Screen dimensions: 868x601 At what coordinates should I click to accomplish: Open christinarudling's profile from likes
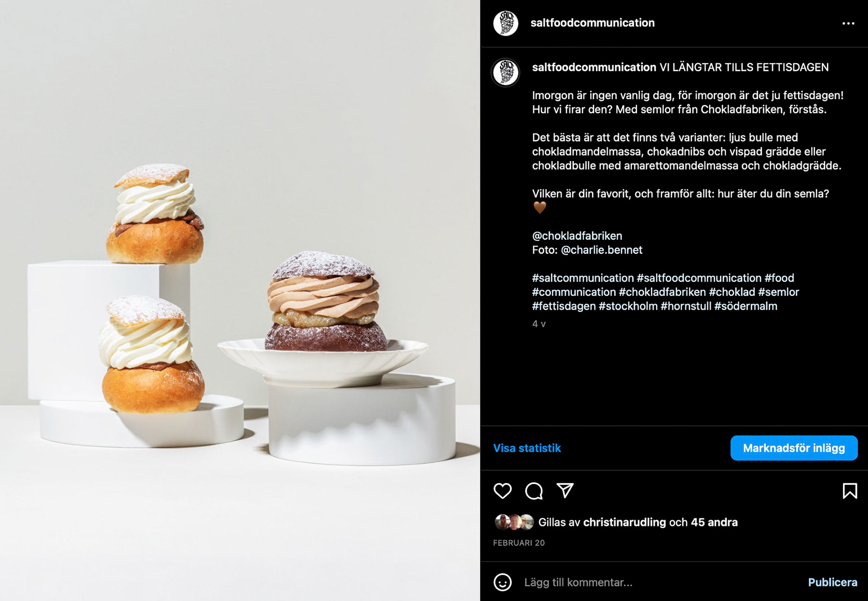[x=624, y=522]
